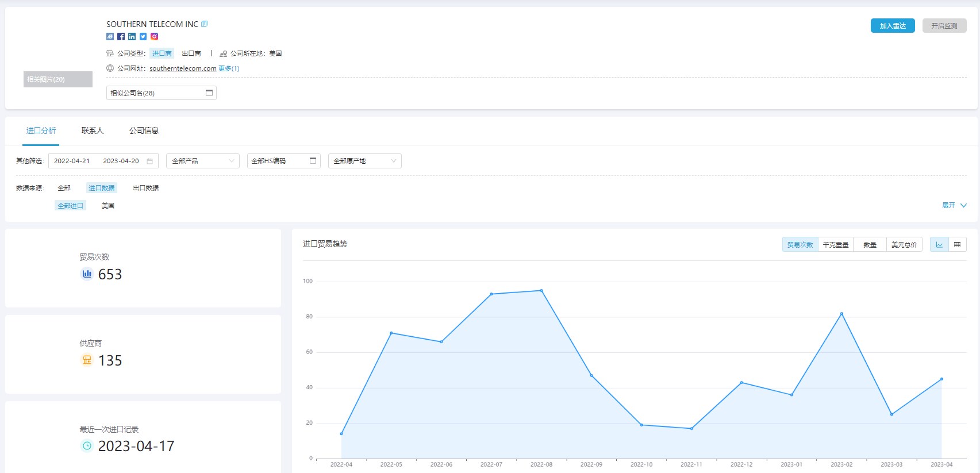Click the 2022-04 x-axis label

(341, 464)
